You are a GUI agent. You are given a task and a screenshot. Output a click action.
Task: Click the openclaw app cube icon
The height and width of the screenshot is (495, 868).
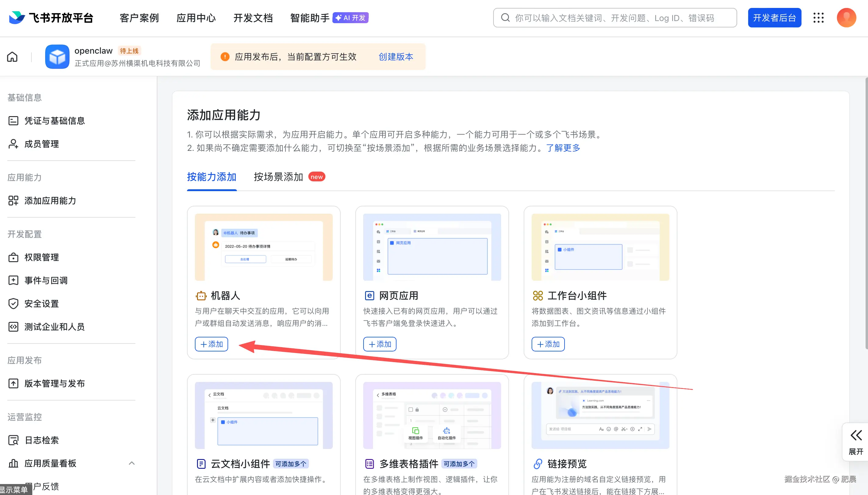57,57
